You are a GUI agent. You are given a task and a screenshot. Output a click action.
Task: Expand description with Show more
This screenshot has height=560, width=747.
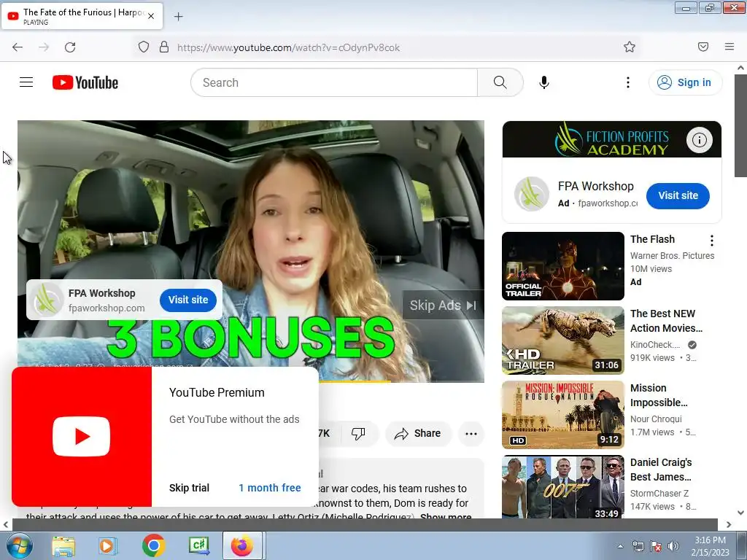pos(446,516)
